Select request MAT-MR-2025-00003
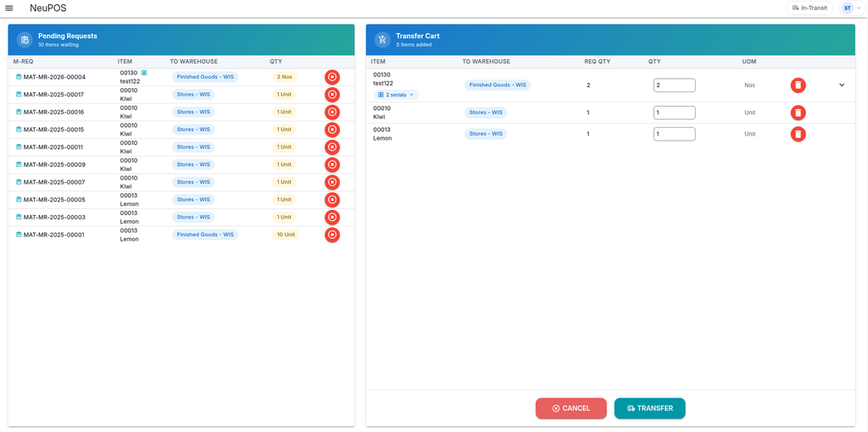Viewport: 868px width, 432px height. pyautogui.click(x=53, y=218)
